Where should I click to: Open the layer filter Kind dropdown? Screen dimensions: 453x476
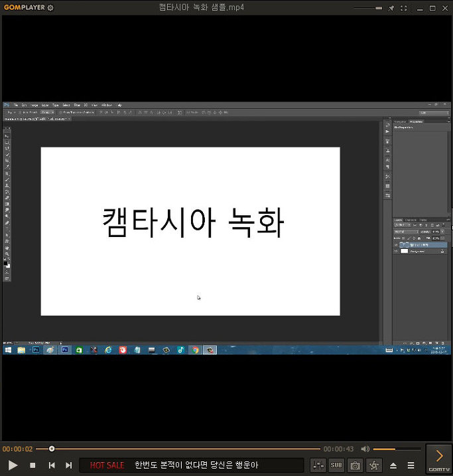(403, 225)
